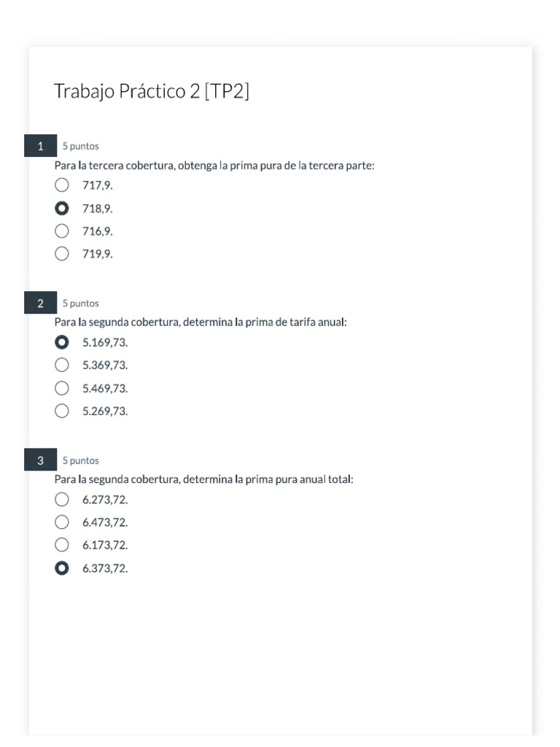Image resolution: width=560 pixels, height=747 pixels.
Task: Click the Trabajo Práctico 2 [TP2] title
Action: coord(152,92)
